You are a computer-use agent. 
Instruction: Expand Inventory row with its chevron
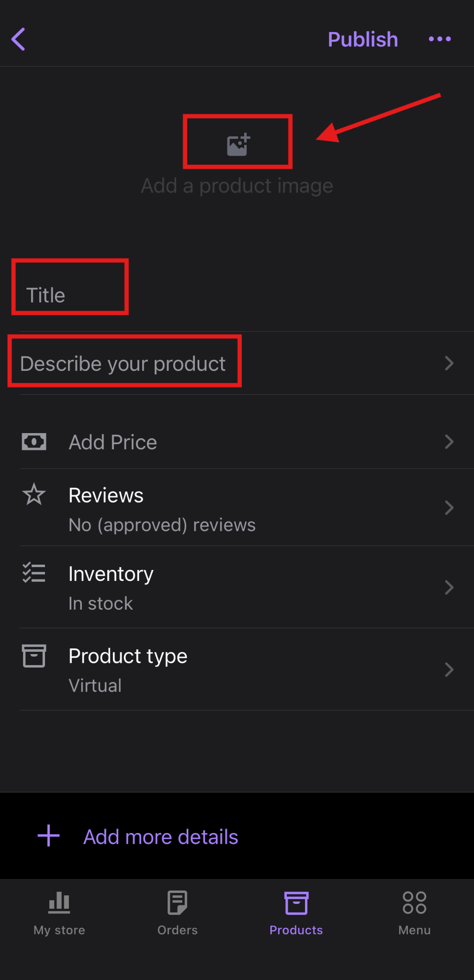pos(449,587)
